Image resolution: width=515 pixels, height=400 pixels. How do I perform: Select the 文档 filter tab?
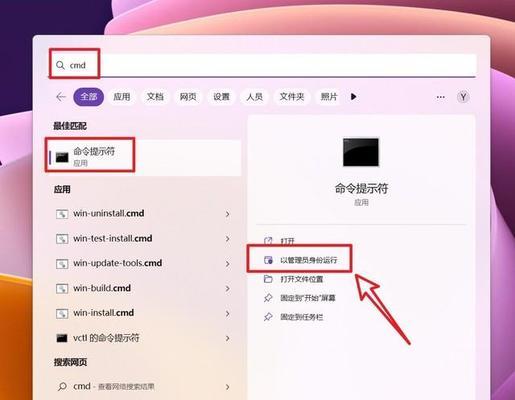coord(155,97)
